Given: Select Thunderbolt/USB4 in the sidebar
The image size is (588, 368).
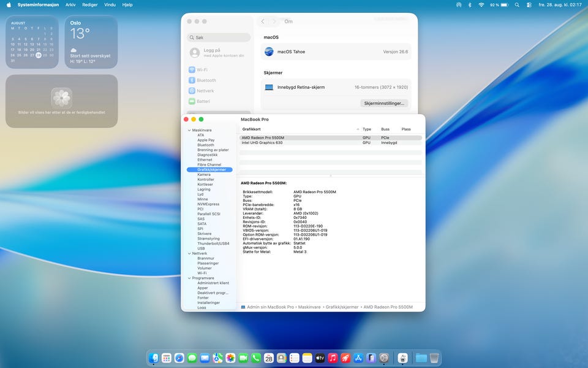Looking at the screenshot, I should [x=213, y=243].
